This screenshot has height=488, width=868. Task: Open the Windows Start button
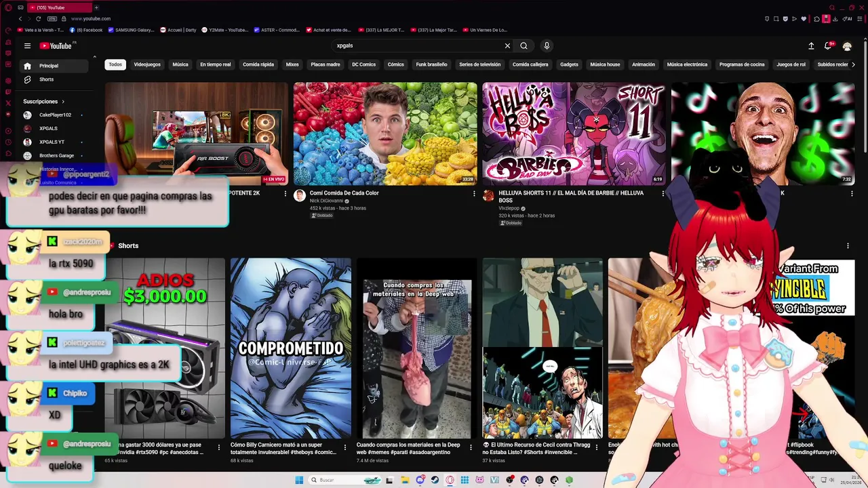[x=299, y=480]
